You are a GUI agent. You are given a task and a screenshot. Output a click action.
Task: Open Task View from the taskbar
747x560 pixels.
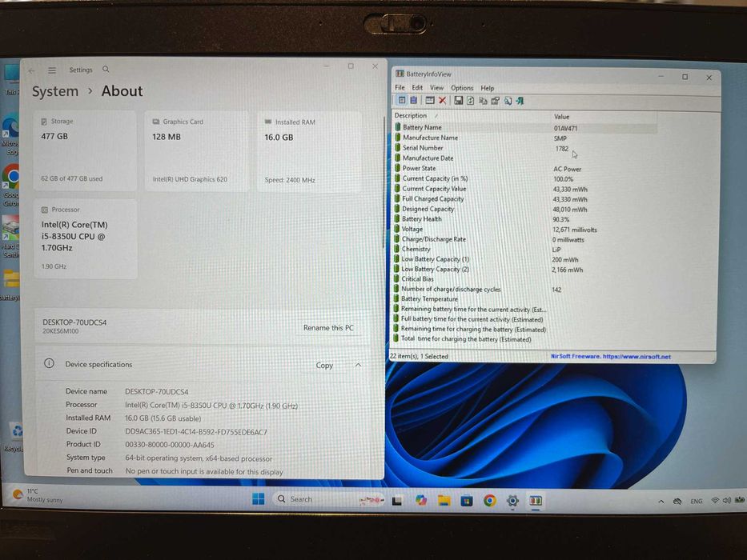397,501
